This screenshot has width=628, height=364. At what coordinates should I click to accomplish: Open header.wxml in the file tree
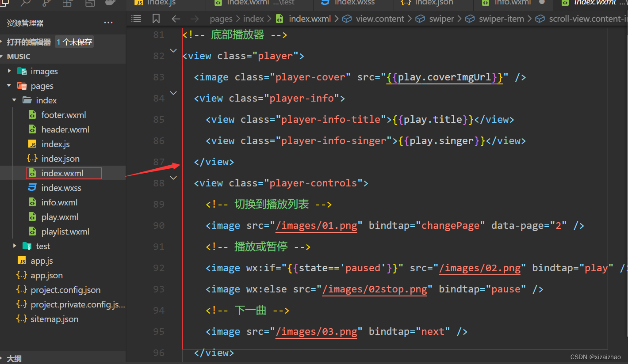65,129
